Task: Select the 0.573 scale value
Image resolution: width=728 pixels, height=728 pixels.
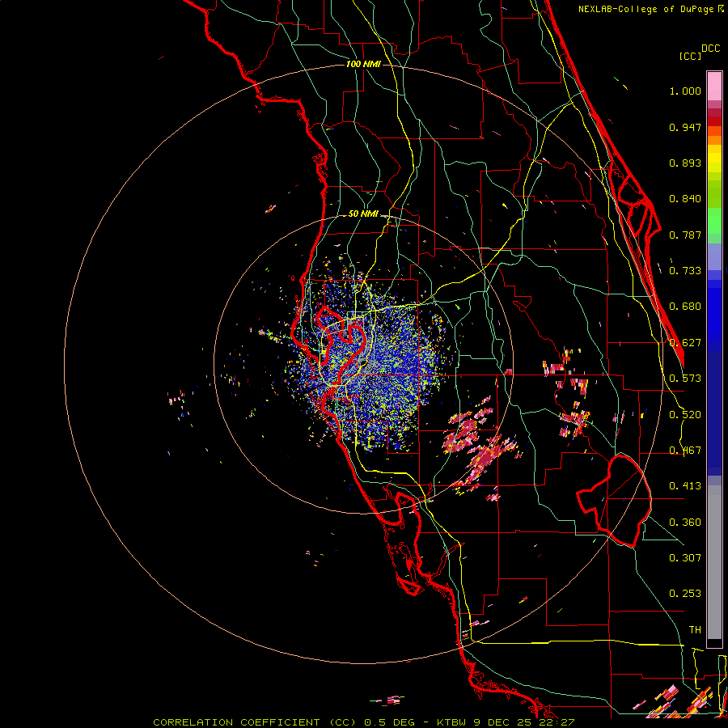Action: coord(685,379)
